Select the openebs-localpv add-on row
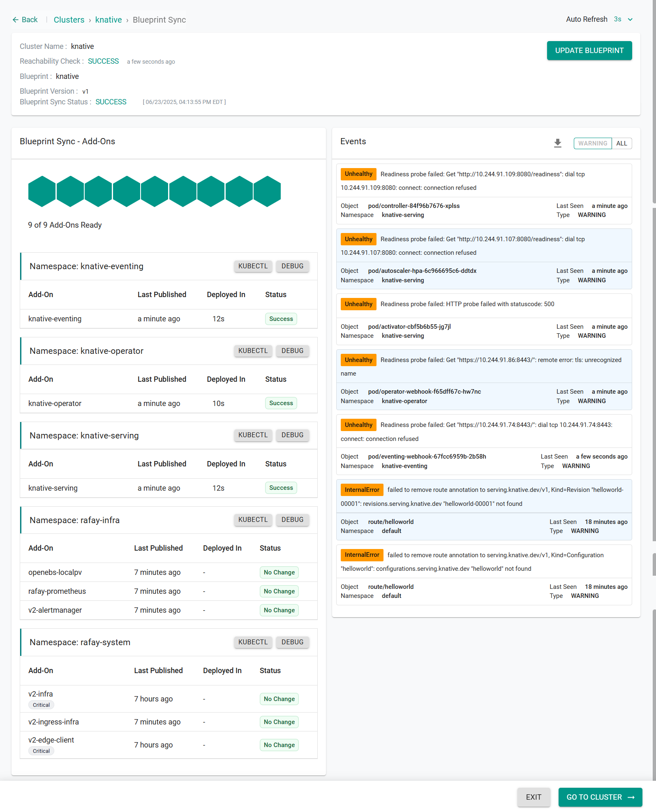 click(x=169, y=572)
